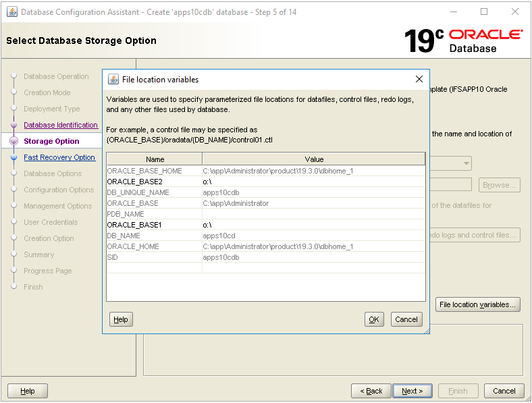
Task: Select SID variable name cell
Action: click(x=155, y=257)
